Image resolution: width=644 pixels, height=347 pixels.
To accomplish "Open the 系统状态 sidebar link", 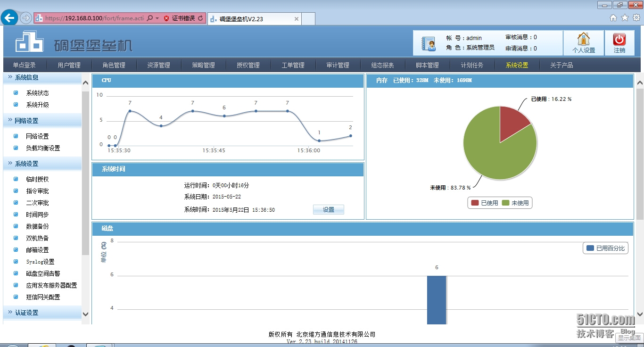I will pyautogui.click(x=37, y=93).
